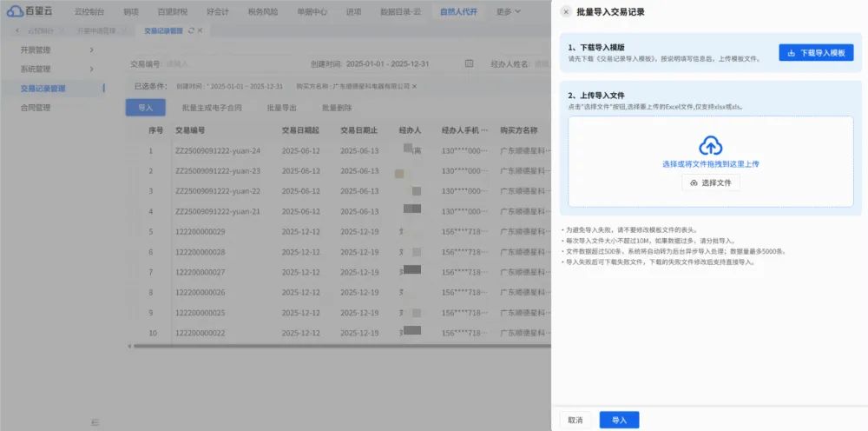
Task: Click the 购买方名称 column header
Action: (519, 130)
